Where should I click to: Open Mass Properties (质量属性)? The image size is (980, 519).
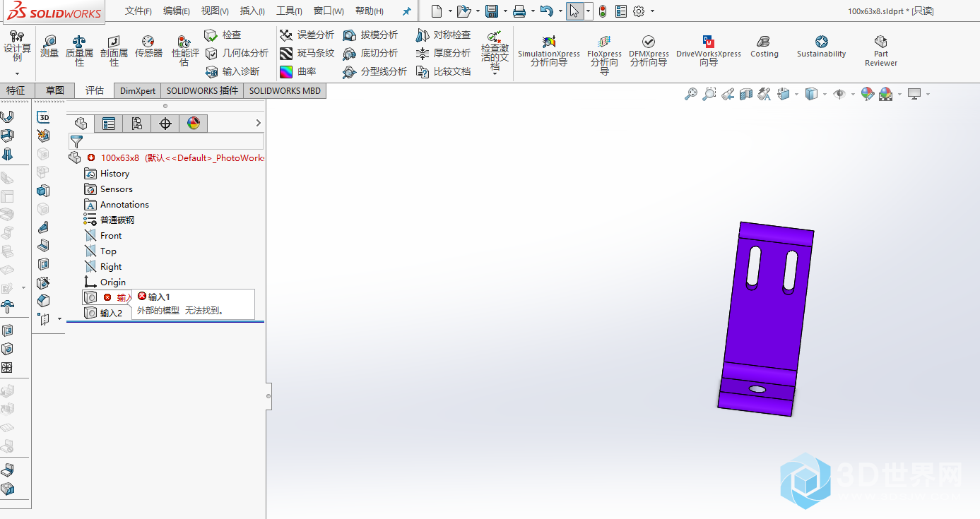click(79, 50)
